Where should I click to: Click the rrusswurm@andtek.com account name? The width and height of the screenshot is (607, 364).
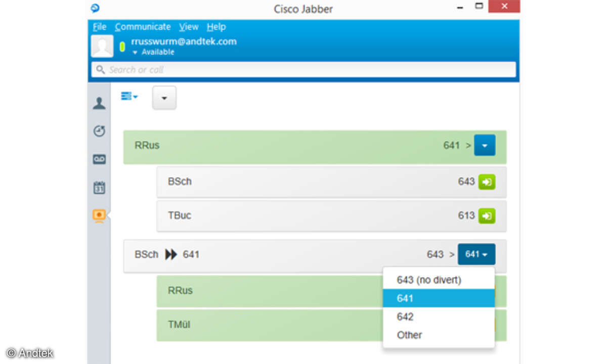pyautogui.click(x=184, y=41)
